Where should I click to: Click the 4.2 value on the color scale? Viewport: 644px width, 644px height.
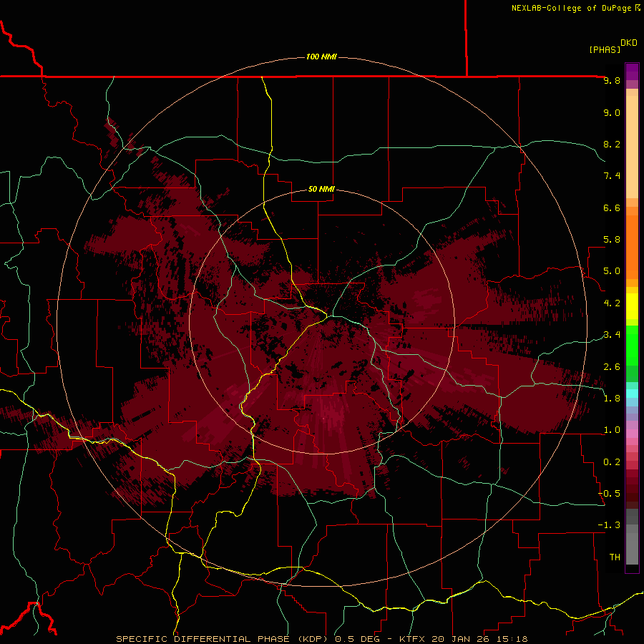[612, 303]
